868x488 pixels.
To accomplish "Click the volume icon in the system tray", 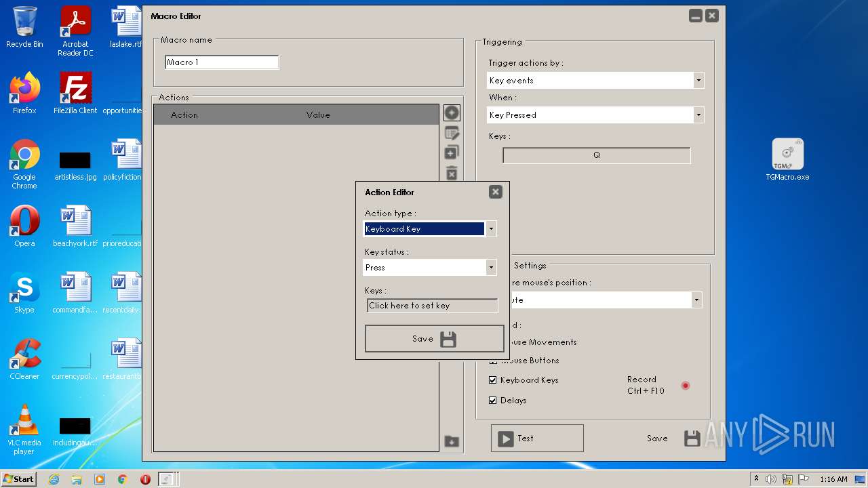I will click(x=771, y=479).
